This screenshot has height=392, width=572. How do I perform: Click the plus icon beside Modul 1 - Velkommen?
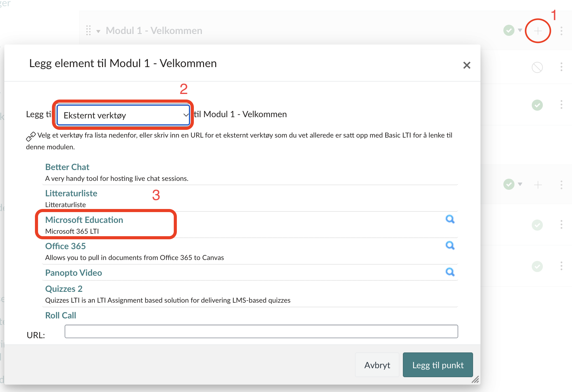pos(538,31)
